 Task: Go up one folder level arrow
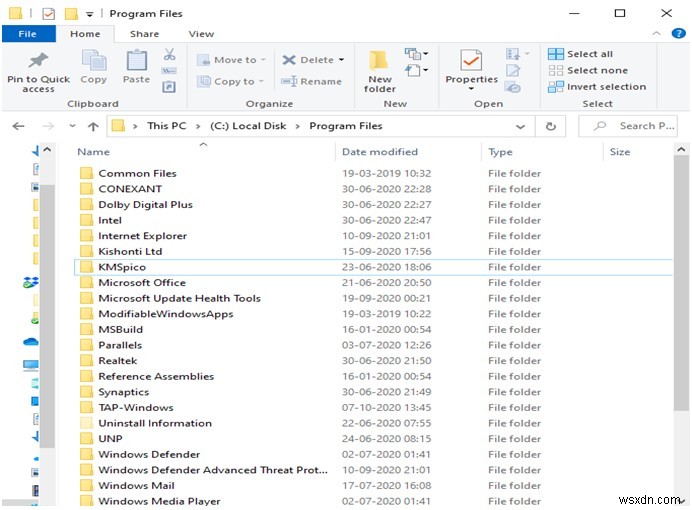pos(93,127)
